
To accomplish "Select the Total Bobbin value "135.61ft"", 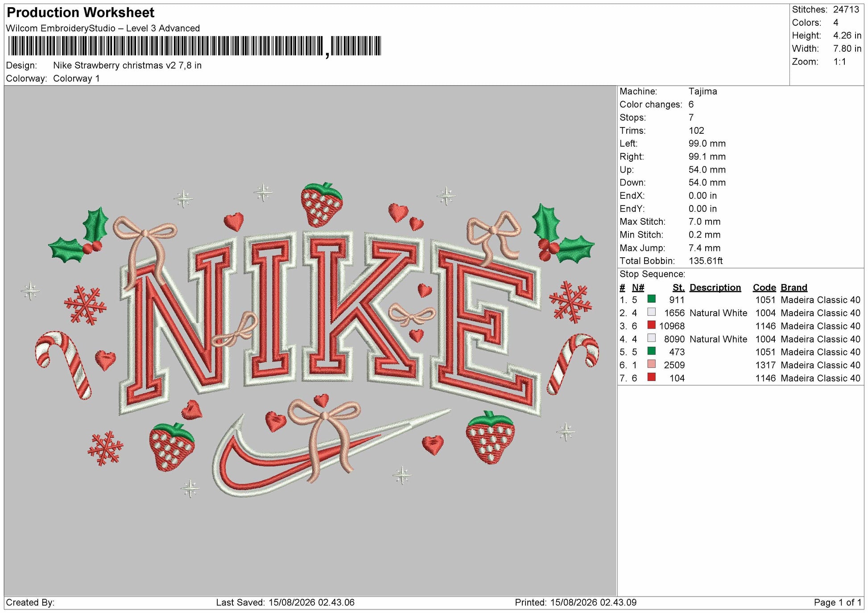I will (x=706, y=261).
